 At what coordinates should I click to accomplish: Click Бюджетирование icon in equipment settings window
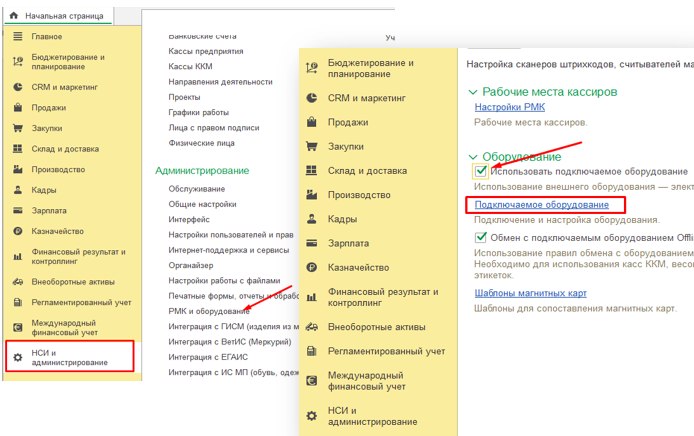pos(312,68)
